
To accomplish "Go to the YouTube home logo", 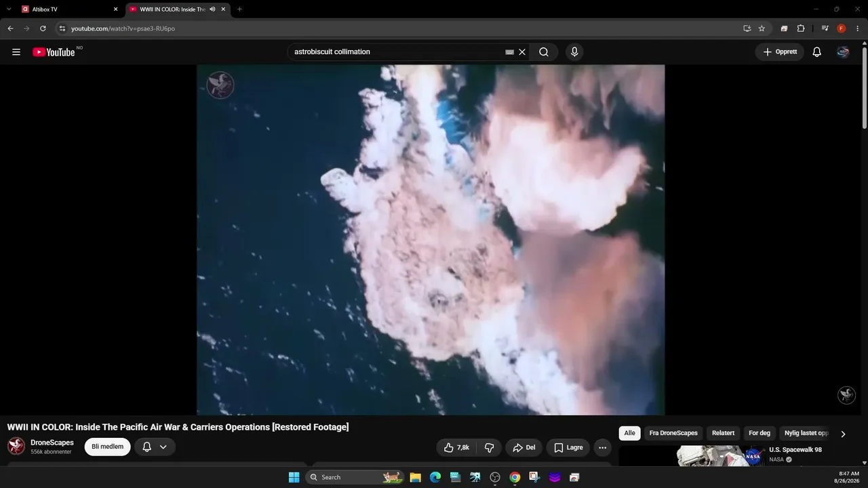I will pos(54,52).
